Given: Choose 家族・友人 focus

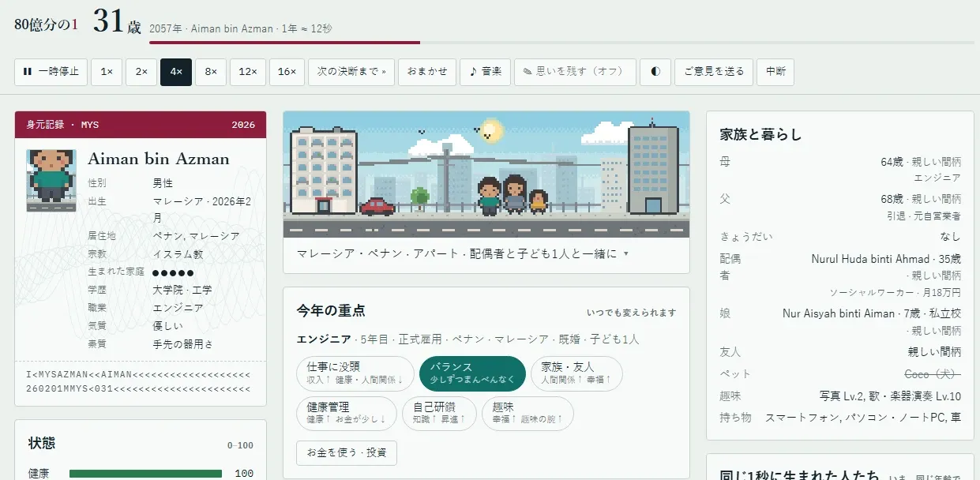Looking at the screenshot, I should (x=576, y=373).
